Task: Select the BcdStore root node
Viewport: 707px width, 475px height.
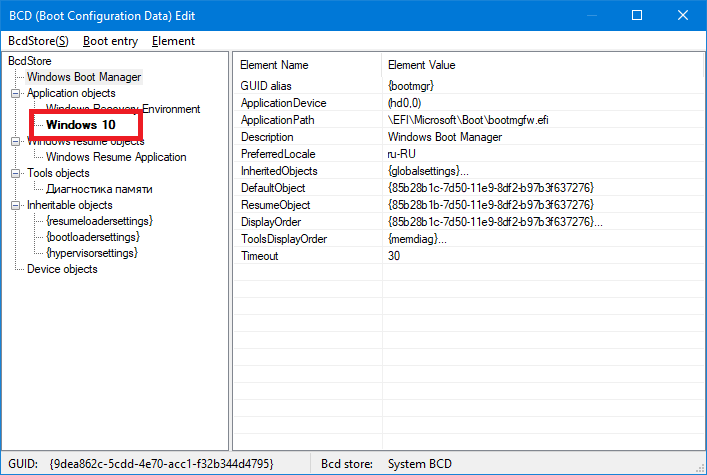Action: [30, 61]
